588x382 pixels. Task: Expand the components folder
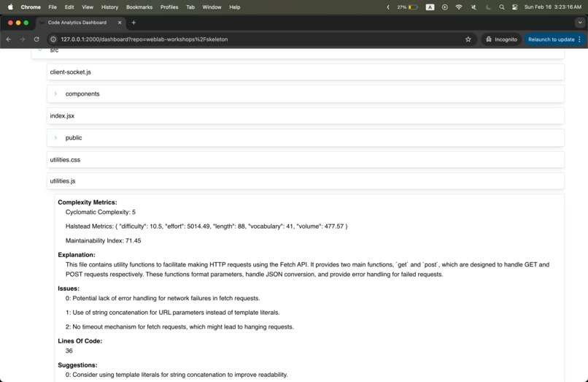tap(55, 94)
